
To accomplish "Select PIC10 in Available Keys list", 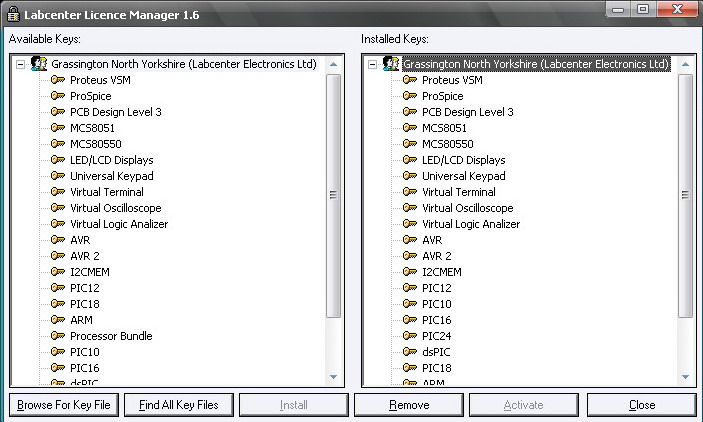I will (85, 352).
